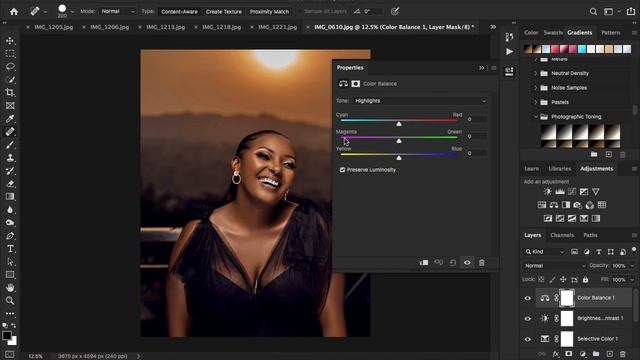
Task: Select the Frame tool
Action: pos(10,106)
